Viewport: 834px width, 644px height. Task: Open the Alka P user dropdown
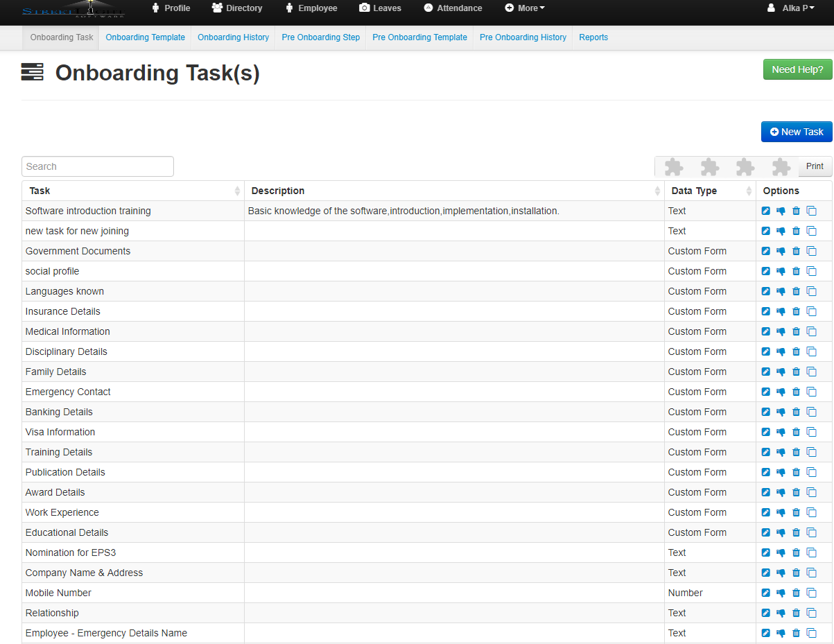click(x=790, y=8)
